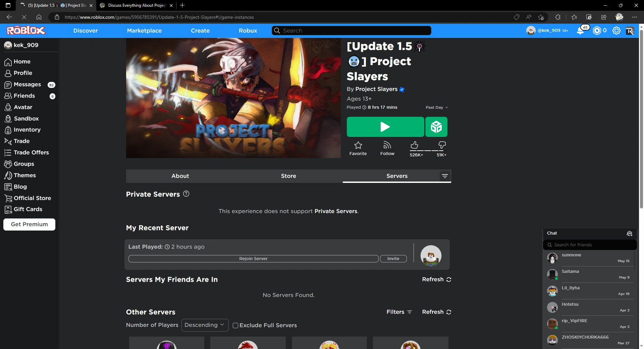Open the Roblox home logo
Image resolution: width=644 pixels, height=349 pixels.
click(25, 30)
